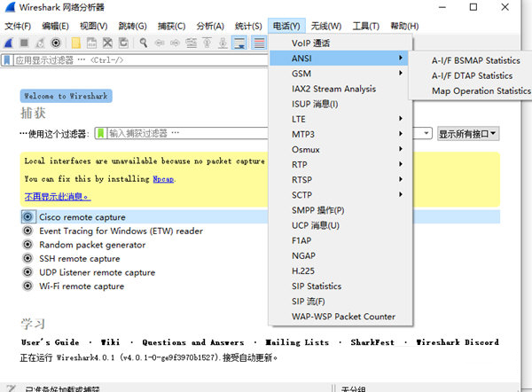Viewport: 532px width, 392px height.
Task: Open Wireshark Discord link
Action: 458,342
